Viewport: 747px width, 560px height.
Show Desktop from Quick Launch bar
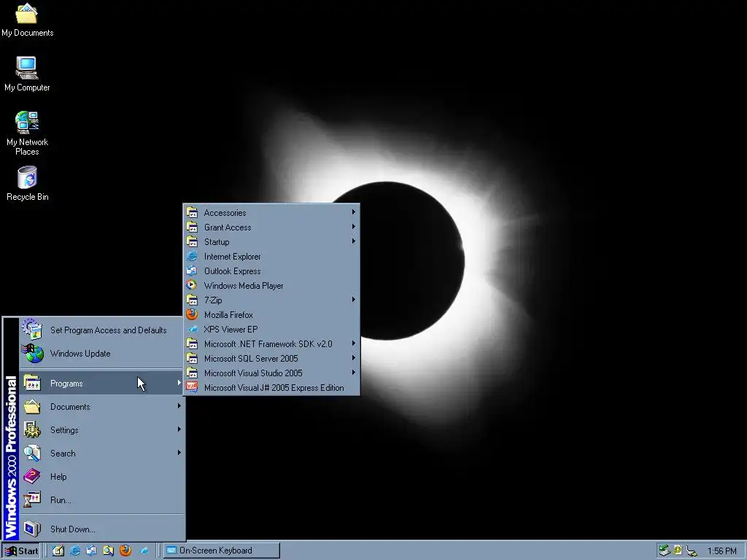click(x=58, y=551)
